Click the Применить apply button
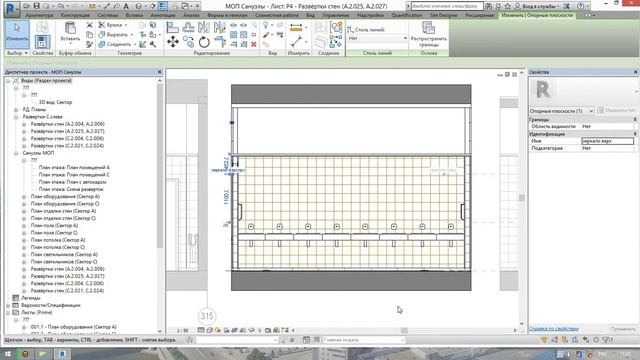The height and width of the screenshot is (360, 640). point(623,329)
